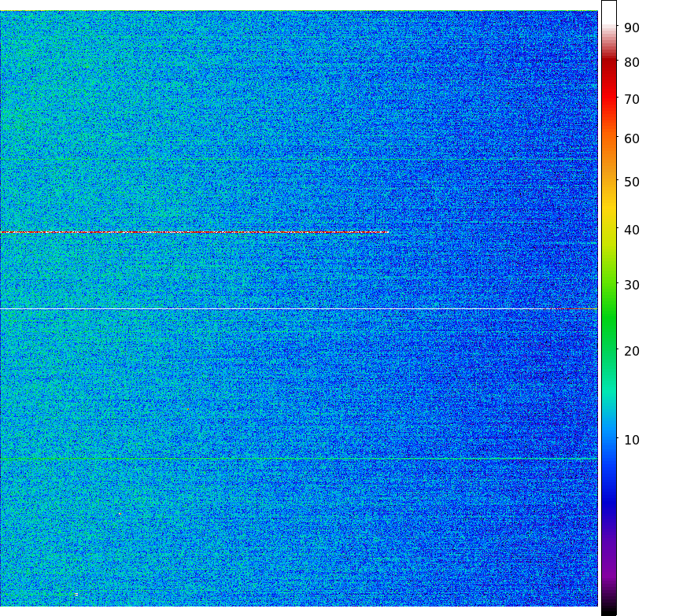
Task: Click the 30 colorbar tick label
Action: 631,286
